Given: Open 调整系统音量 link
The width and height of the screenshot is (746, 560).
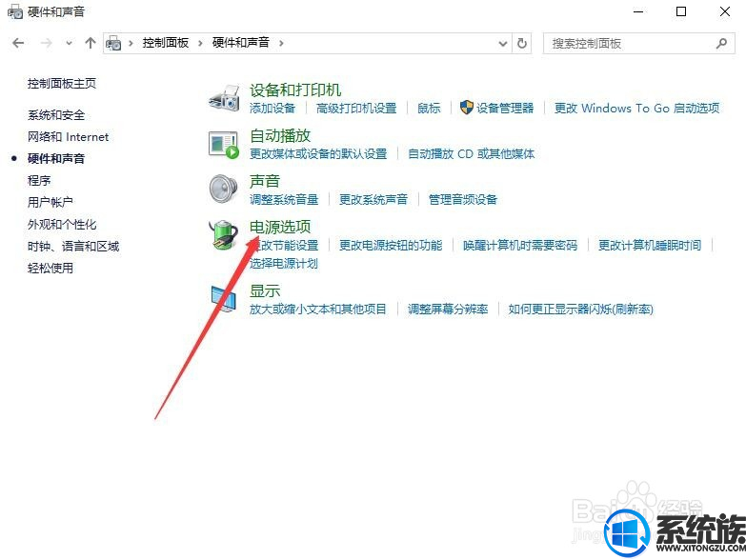Looking at the screenshot, I should 284,199.
